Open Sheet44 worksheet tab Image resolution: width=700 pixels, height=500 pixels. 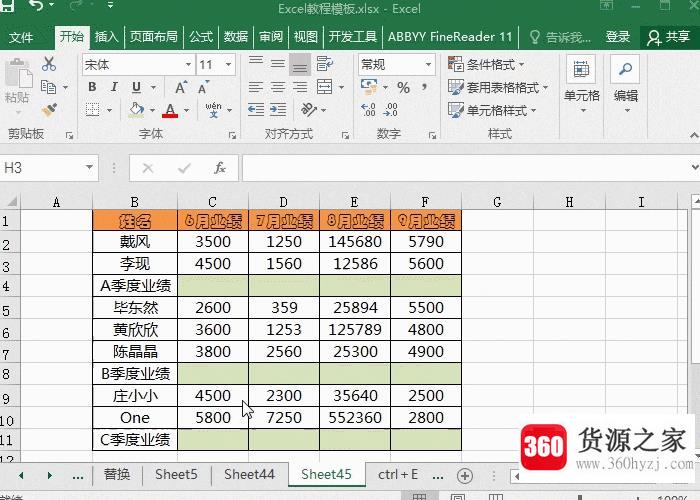coord(249,474)
